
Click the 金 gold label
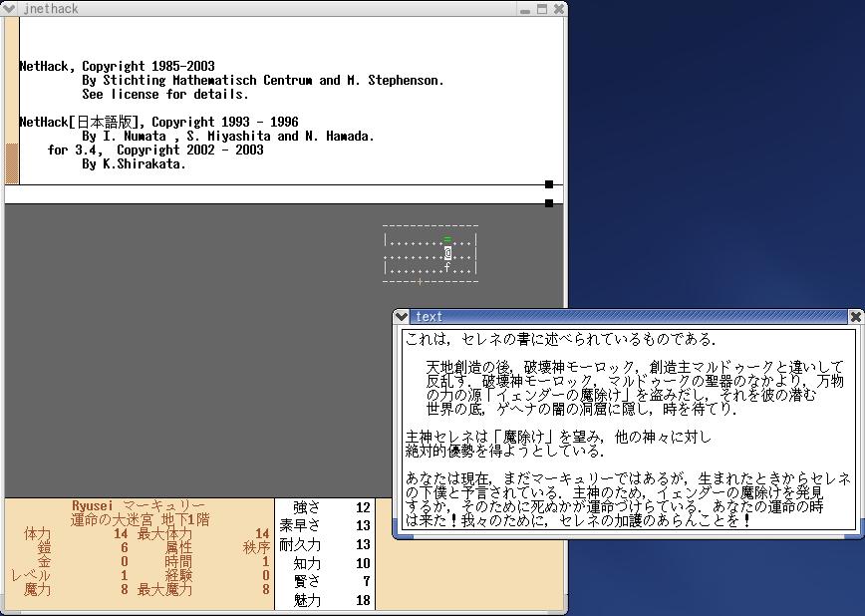click(44, 561)
